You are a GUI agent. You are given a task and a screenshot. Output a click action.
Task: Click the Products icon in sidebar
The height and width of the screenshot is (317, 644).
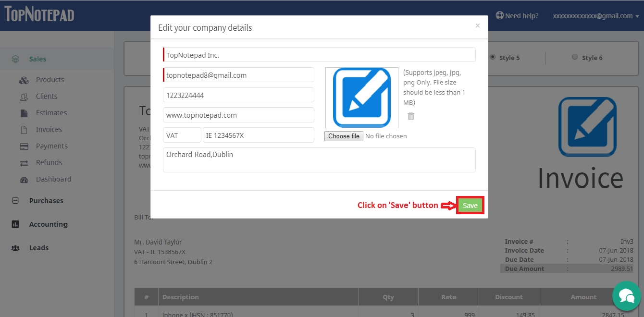pyautogui.click(x=24, y=80)
